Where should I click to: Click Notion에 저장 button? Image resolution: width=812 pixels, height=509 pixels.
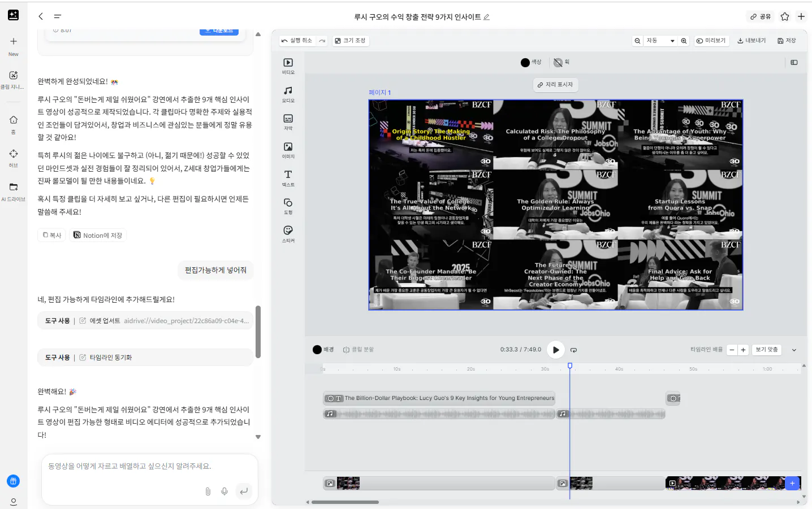point(98,235)
